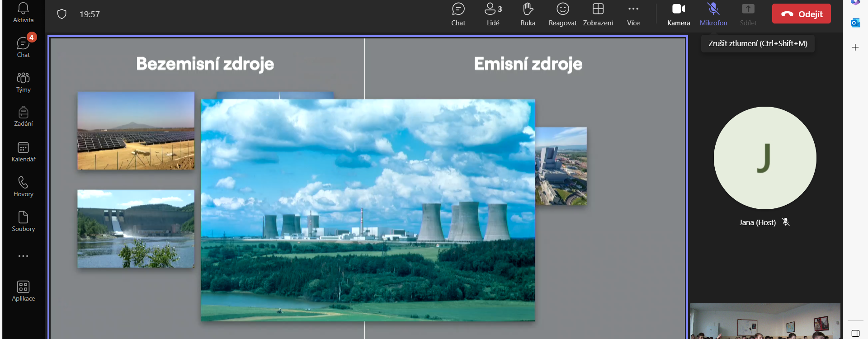
Task: Open the Outlook app icon
Action: click(x=855, y=23)
